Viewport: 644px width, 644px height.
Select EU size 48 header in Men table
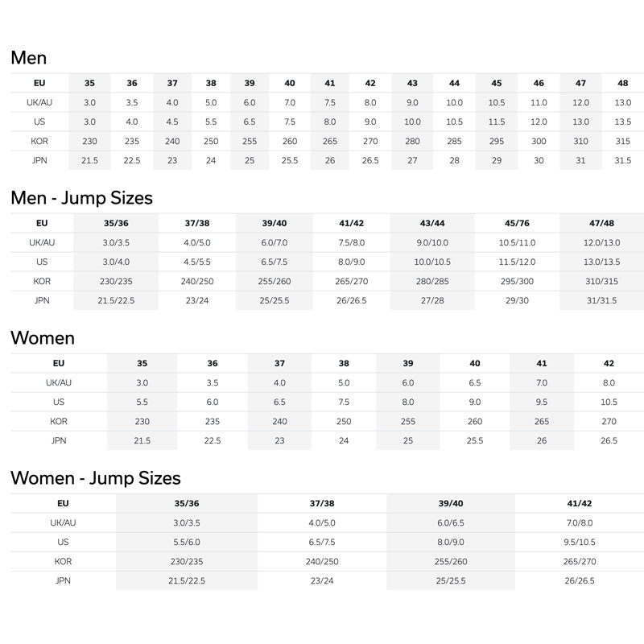622,83
